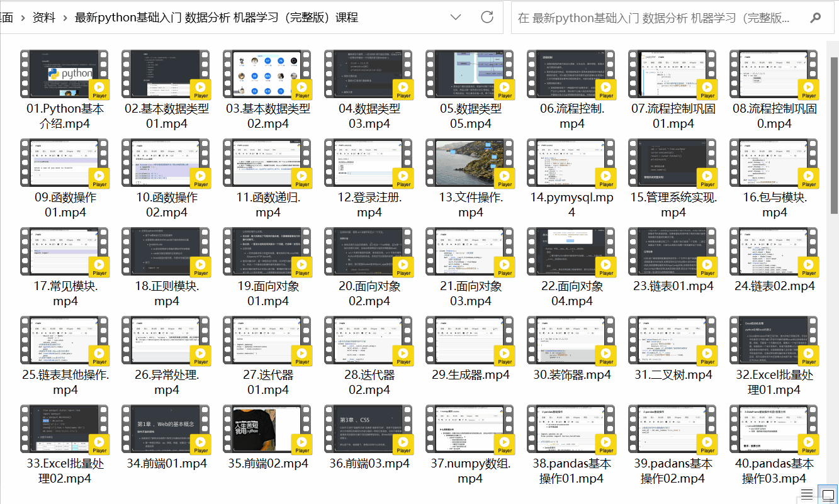Expand chevron before 资料 in breadcrumb

pyautogui.click(x=22, y=18)
